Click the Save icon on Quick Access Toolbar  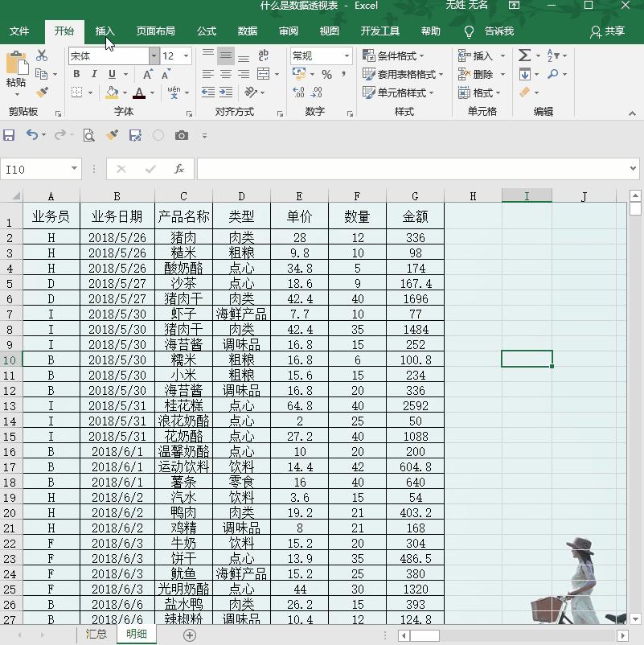(9, 137)
